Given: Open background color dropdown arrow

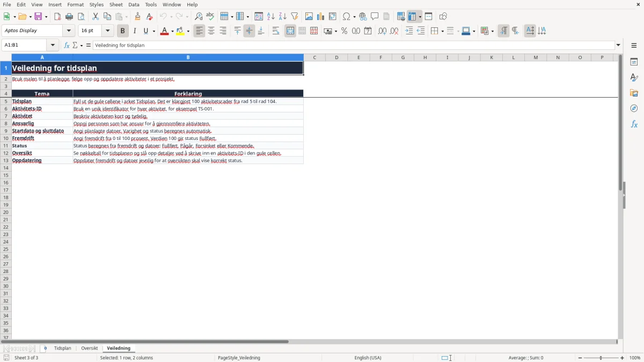Looking at the screenshot, I should click(x=188, y=31).
